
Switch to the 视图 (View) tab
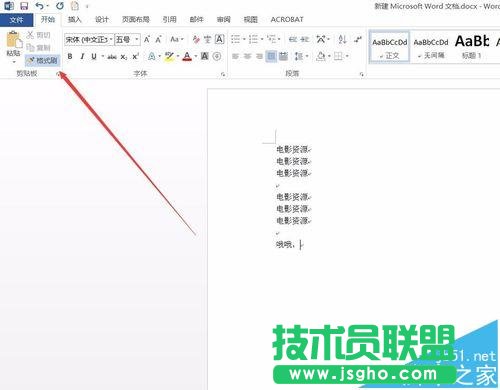pyautogui.click(x=250, y=19)
